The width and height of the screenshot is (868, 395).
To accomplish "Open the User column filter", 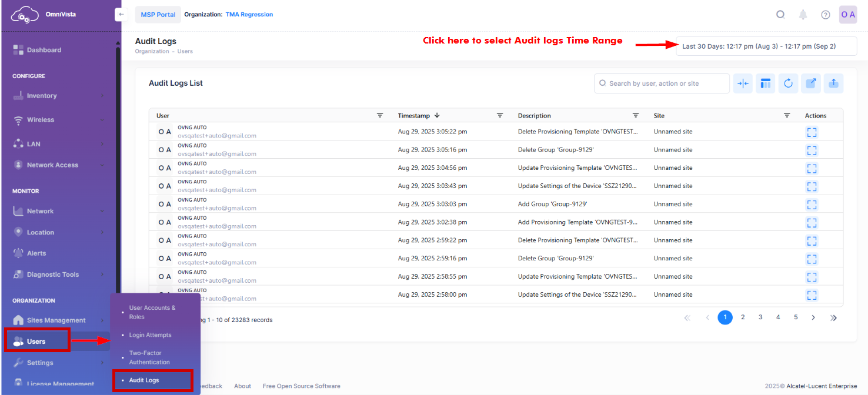I will [380, 115].
